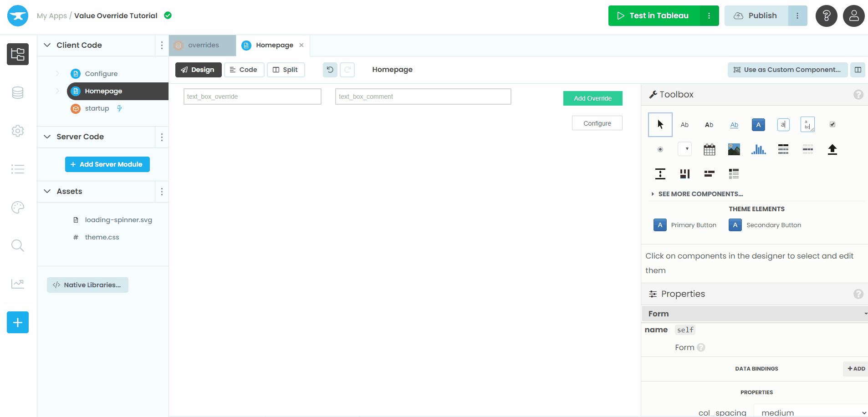Screen dimensions: 868x417
Task: Toggle the side panel layout icon
Action: [x=858, y=70]
